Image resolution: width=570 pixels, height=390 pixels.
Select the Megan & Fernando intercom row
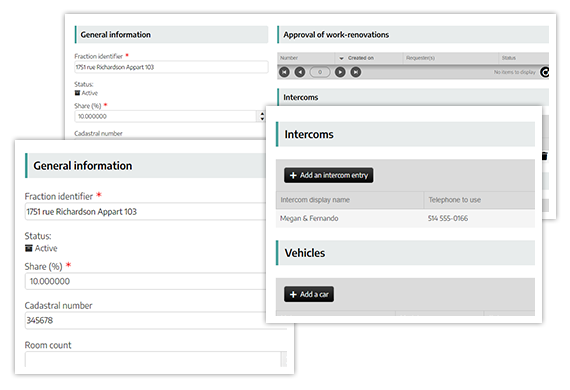tap(405, 218)
